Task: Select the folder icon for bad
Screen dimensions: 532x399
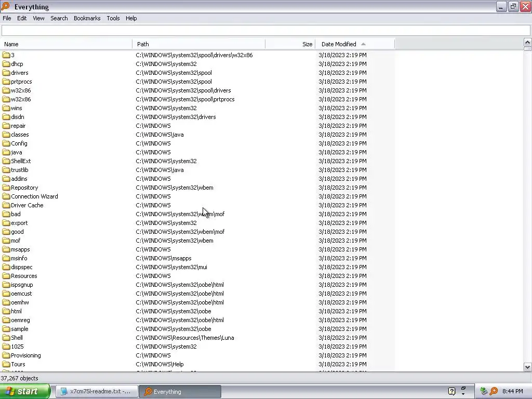Action: click(6, 214)
